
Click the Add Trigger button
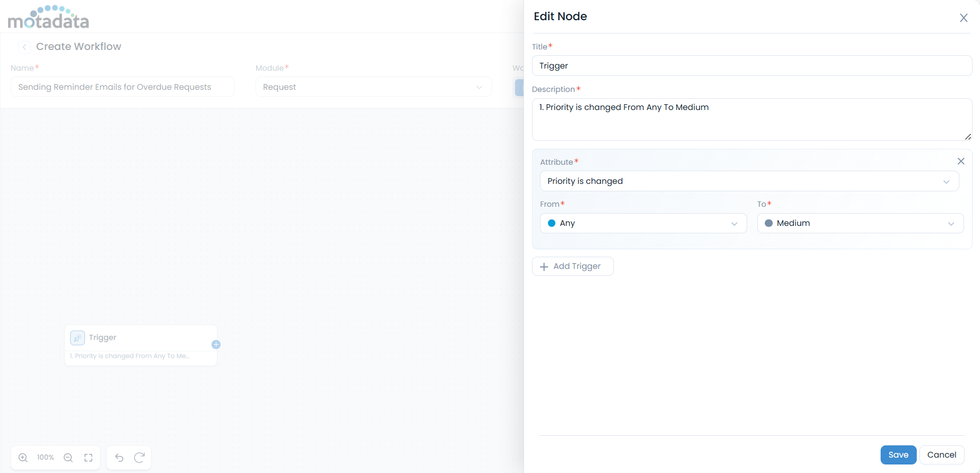(x=572, y=266)
